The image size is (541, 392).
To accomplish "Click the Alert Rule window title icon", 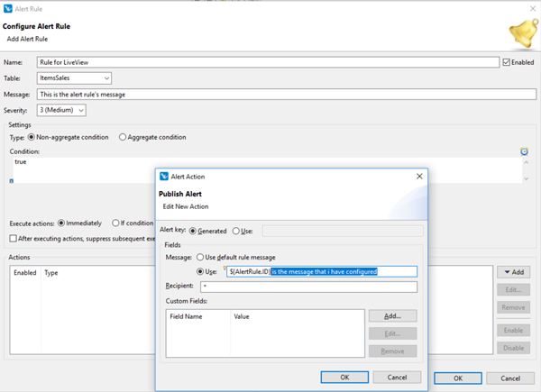I will point(8,8).
